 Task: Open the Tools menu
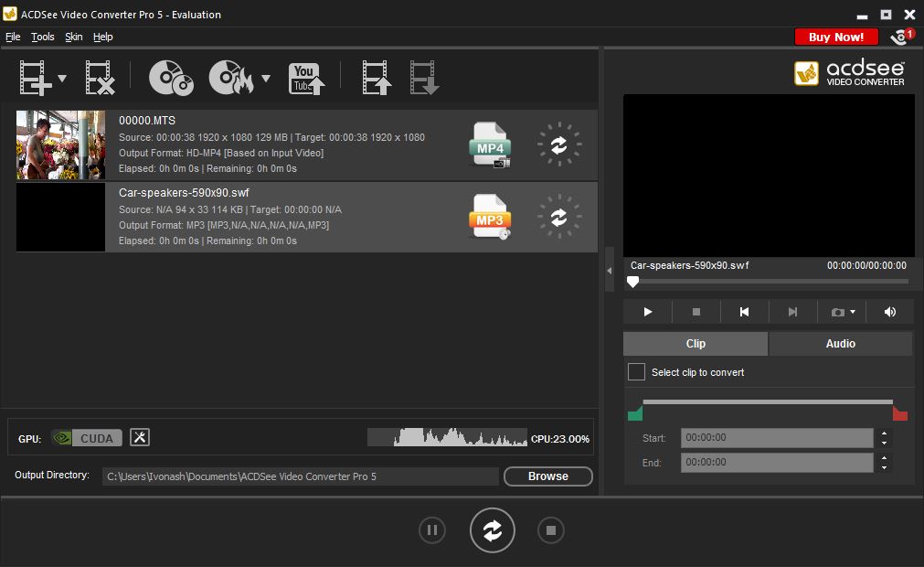point(42,37)
